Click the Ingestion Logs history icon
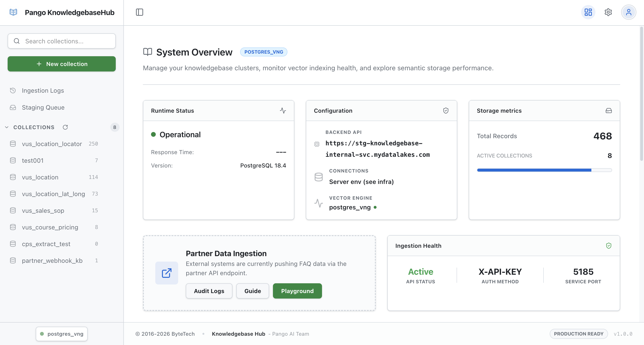 [x=13, y=90]
